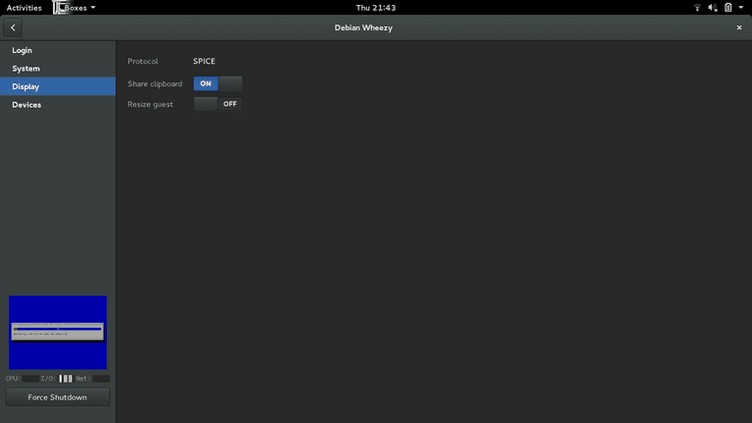752x423 pixels.
Task: Click the Net usage graph
Action: [x=101, y=378]
